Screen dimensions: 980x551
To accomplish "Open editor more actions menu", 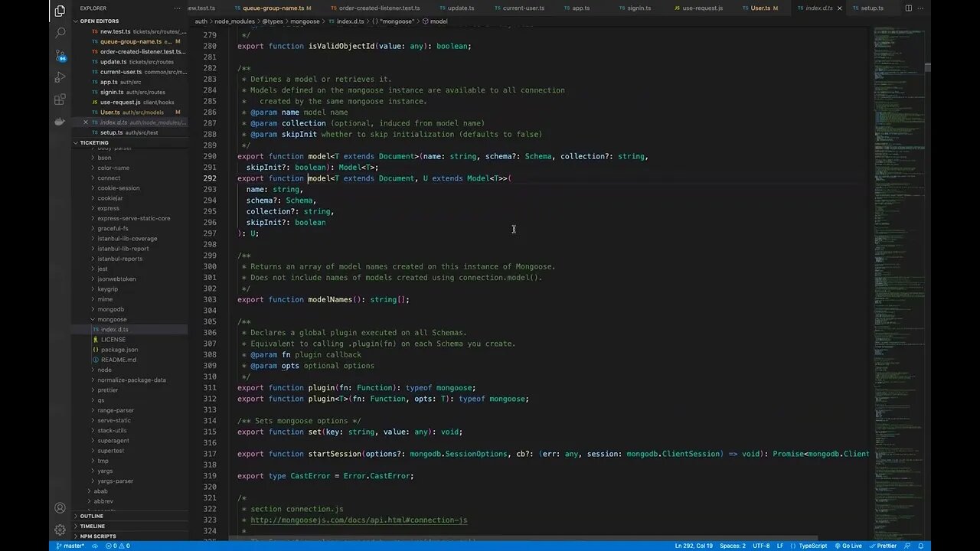I will [922, 8].
